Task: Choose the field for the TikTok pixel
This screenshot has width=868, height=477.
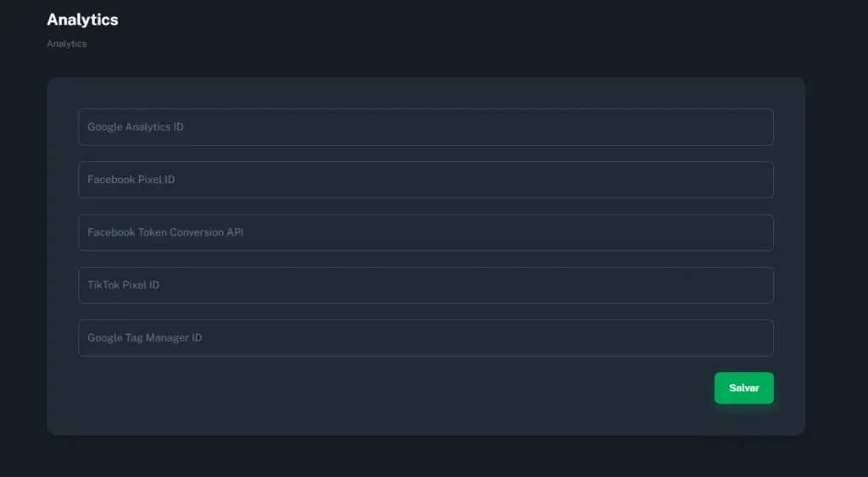Action: point(426,285)
